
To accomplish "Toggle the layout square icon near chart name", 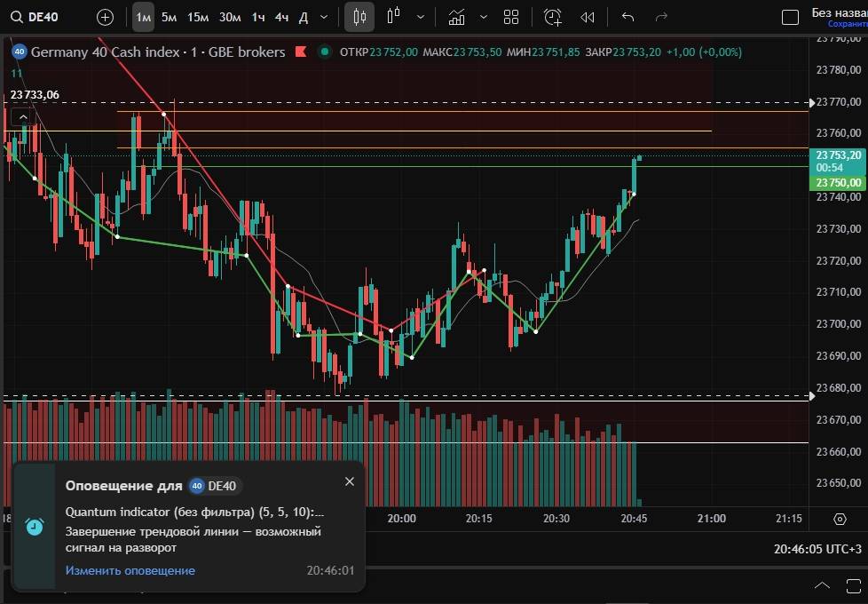I will pos(789,17).
